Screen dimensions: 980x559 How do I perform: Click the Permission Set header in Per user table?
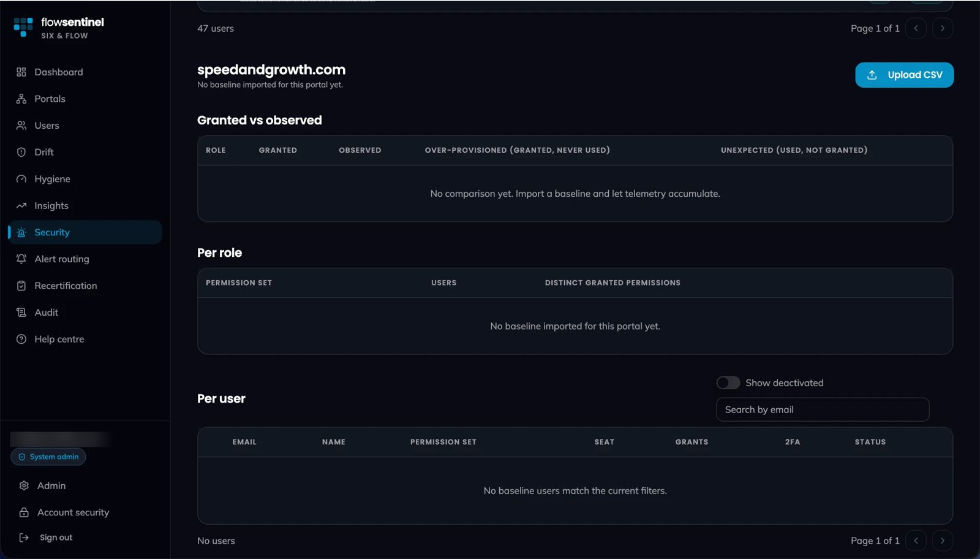pyautogui.click(x=443, y=442)
